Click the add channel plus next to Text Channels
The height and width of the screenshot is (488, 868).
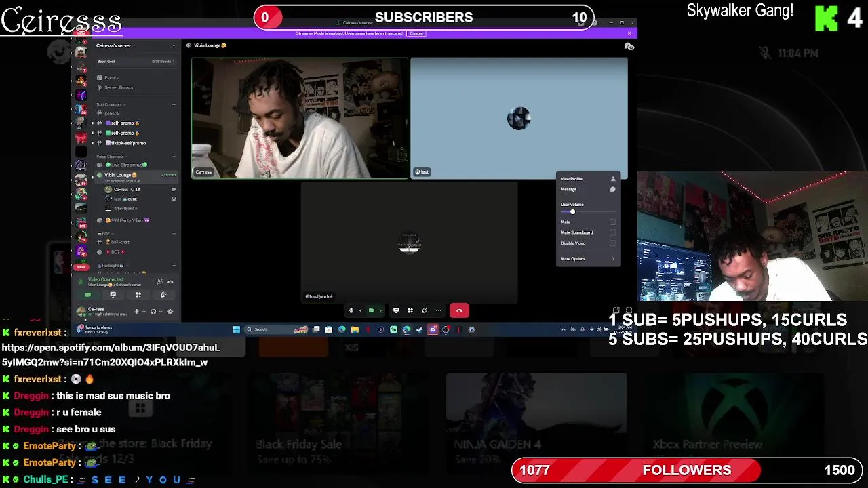[x=174, y=104]
